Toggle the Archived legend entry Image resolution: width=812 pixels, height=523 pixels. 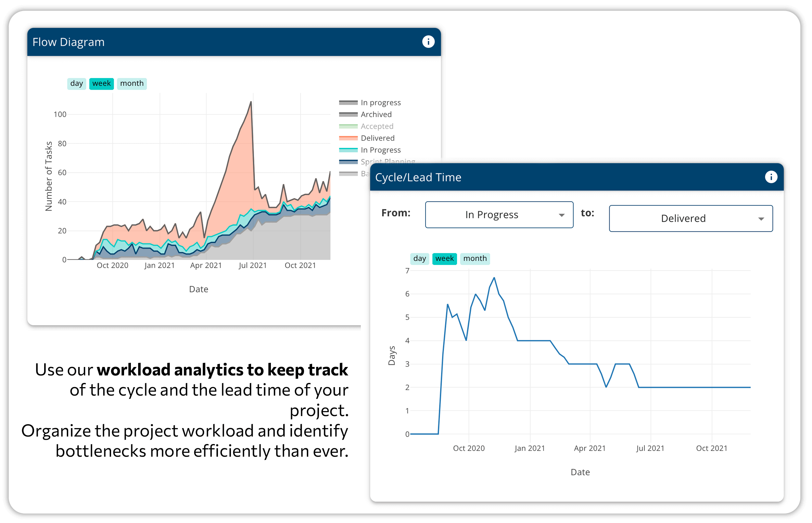376,114
